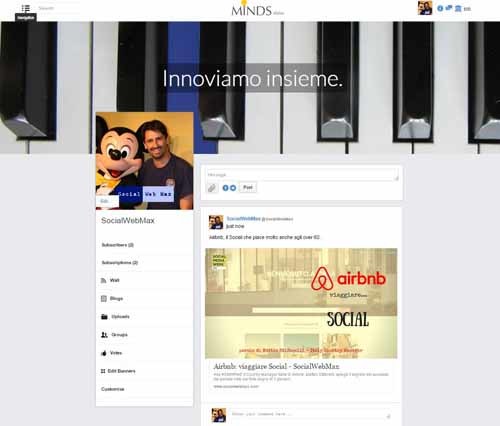Click Edit button on profile photo
The height and width of the screenshot is (426, 500).
[107, 201]
